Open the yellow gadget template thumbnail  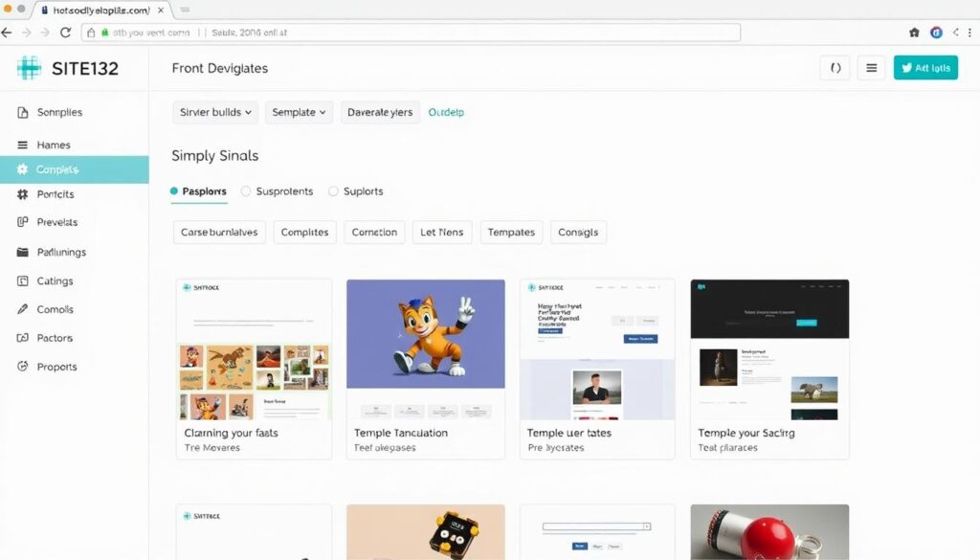click(426, 532)
